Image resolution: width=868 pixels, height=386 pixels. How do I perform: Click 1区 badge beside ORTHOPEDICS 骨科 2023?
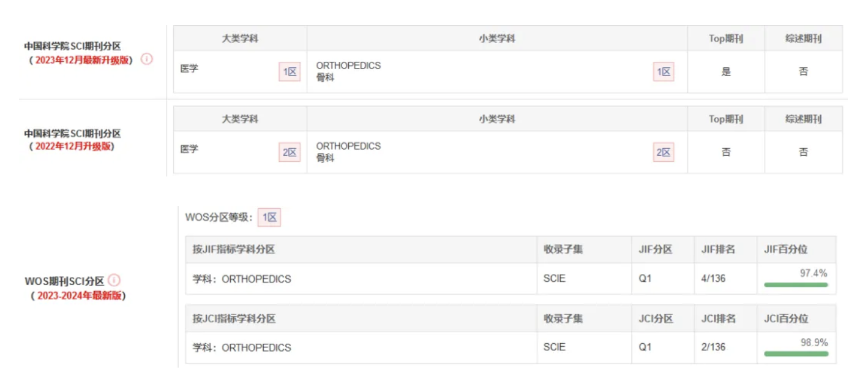click(x=664, y=72)
